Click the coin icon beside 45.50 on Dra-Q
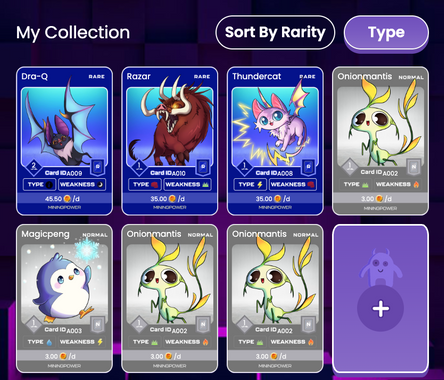This screenshot has width=444, height=380. point(67,199)
